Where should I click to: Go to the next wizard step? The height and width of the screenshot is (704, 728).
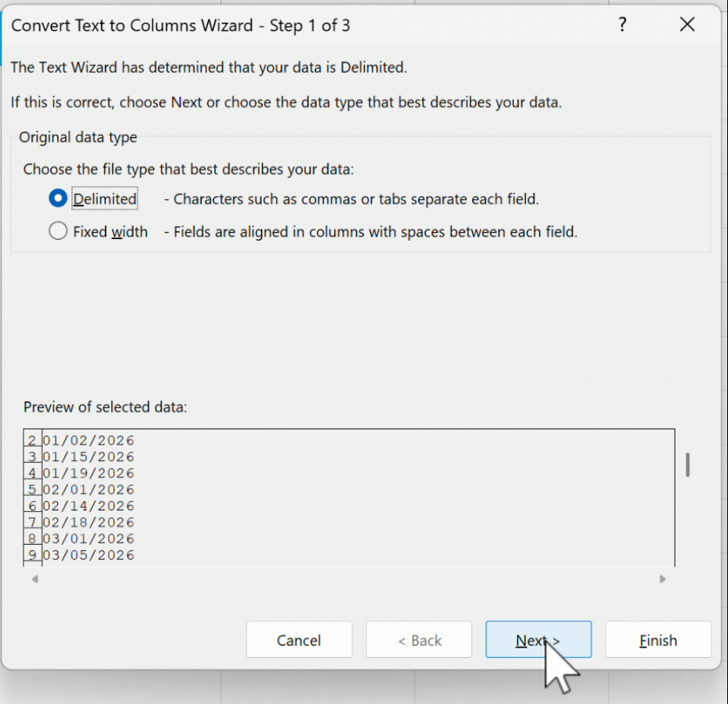[538, 640]
